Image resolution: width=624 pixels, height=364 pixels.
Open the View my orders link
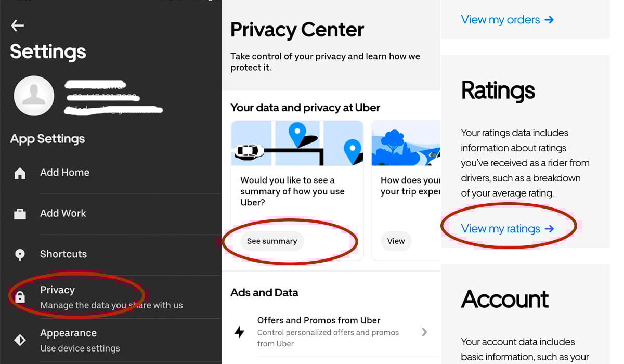508,20
